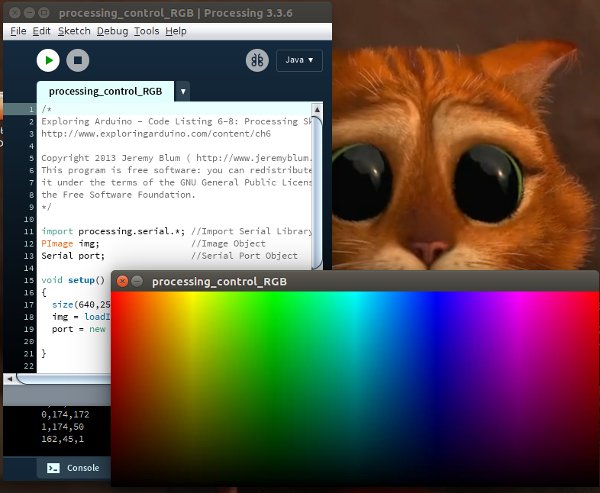Open the Help menu

[x=176, y=31]
